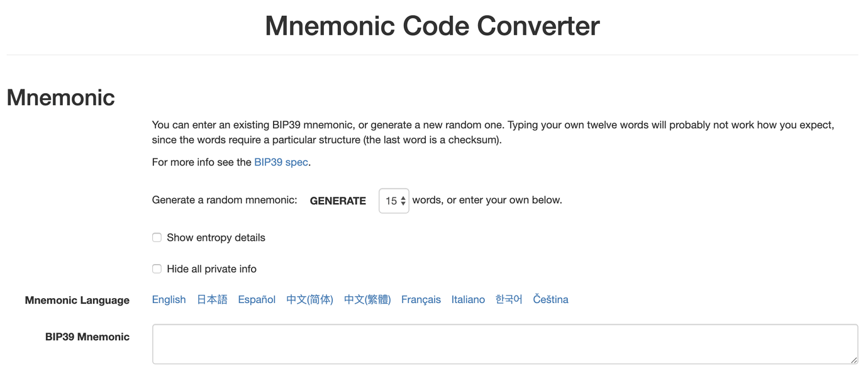Select 한국어 mnemonic language
The image size is (868, 371).
coord(509,300)
